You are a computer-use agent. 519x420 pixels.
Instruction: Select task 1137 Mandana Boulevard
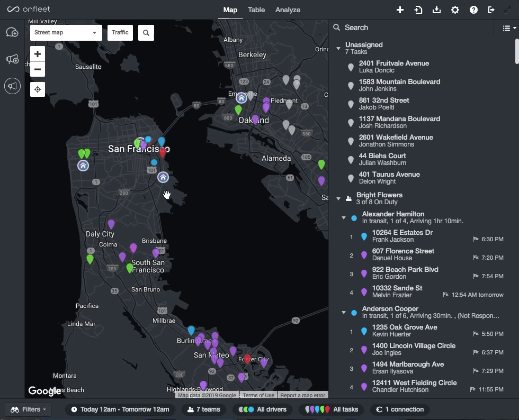(x=424, y=122)
